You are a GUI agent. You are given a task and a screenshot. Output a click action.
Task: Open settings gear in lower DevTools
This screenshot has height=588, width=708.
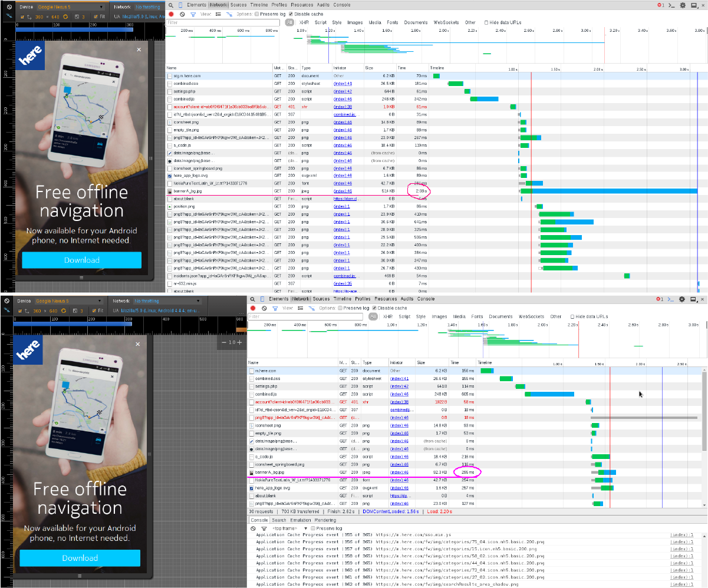tap(682, 299)
